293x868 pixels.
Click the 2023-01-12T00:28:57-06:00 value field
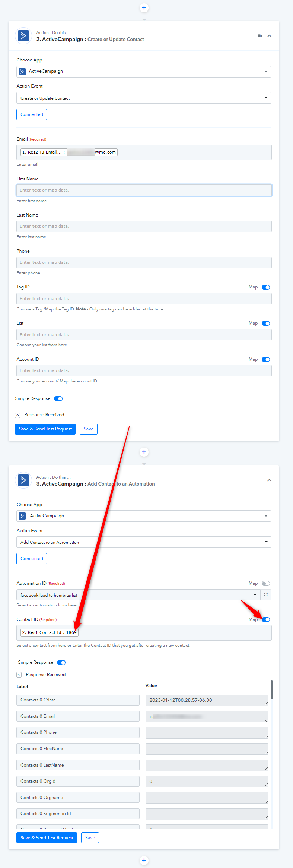point(207,700)
